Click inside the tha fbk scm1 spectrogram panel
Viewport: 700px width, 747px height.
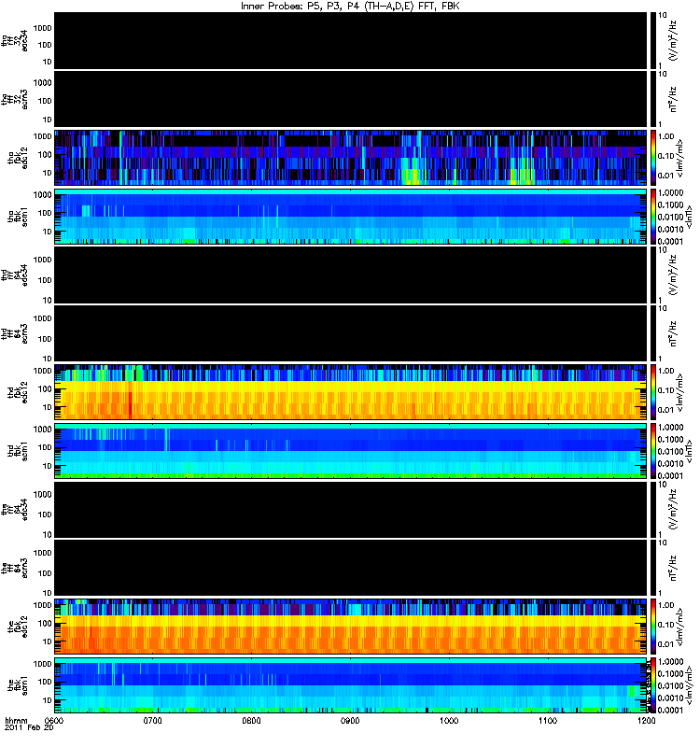click(350, 217)
